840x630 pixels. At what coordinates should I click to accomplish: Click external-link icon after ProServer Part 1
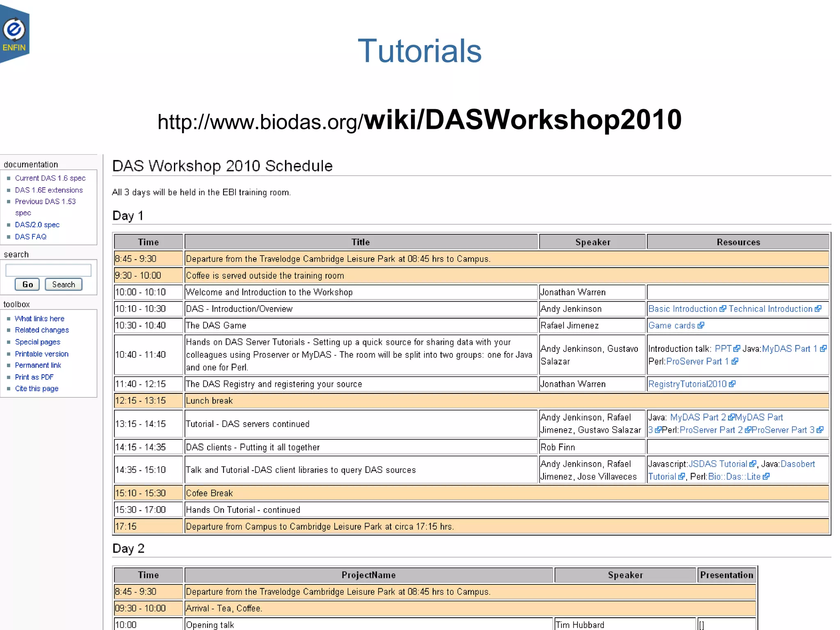click(735, 361)
